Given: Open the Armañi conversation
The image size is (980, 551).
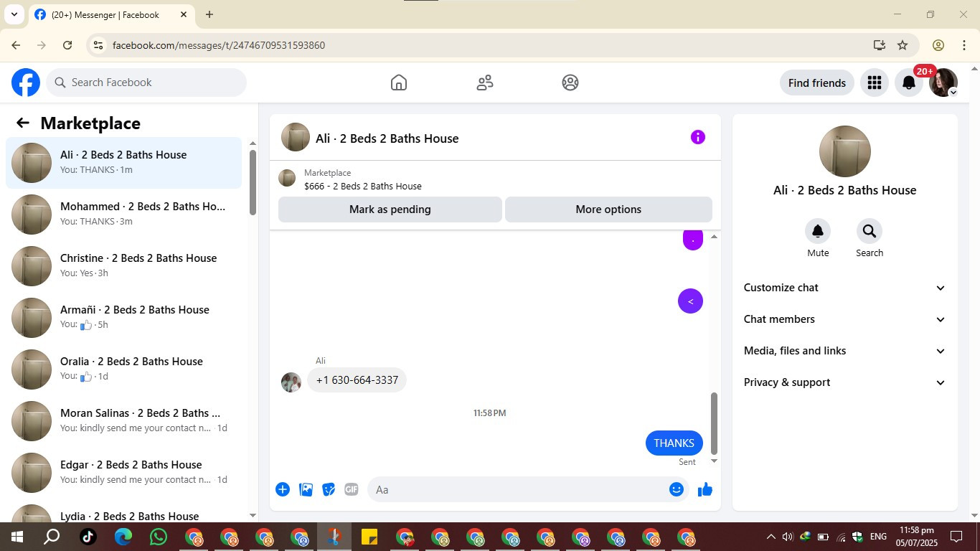Looking at the screenshot, I should [124, 318].
